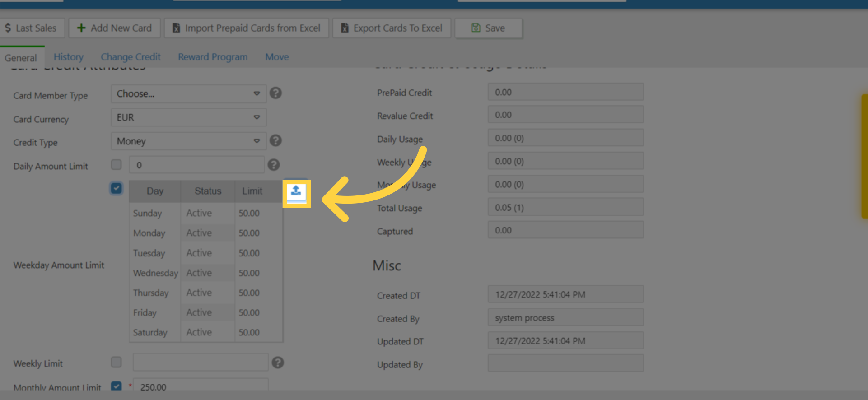
Task: Click the Created By field
Action: pos(566,317)
